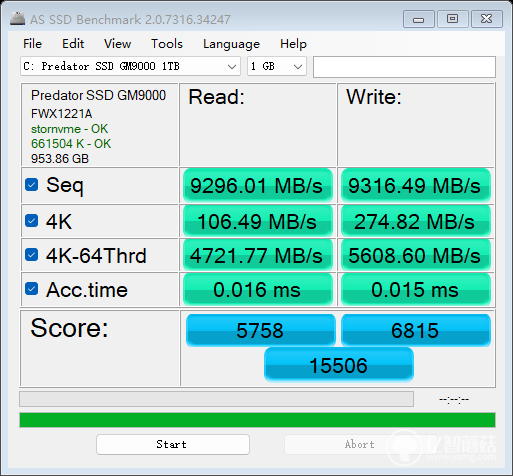Open the Language menu
Image resolution: width=513 pixels, height=476 pixels.
pos(231,44)
